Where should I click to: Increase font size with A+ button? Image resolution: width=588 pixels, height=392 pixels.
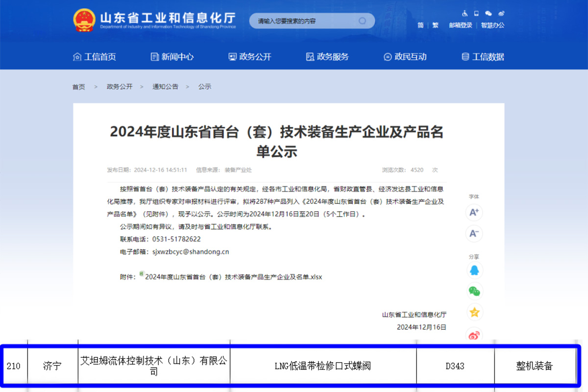coord(474,213)
